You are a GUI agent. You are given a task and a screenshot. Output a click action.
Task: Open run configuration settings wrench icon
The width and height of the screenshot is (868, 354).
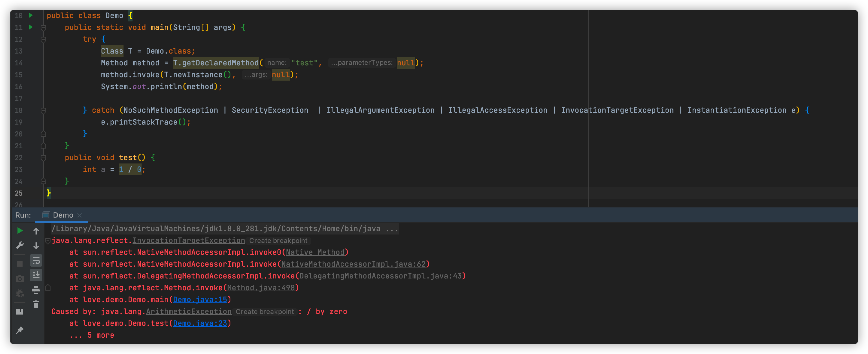coord(20,245)
